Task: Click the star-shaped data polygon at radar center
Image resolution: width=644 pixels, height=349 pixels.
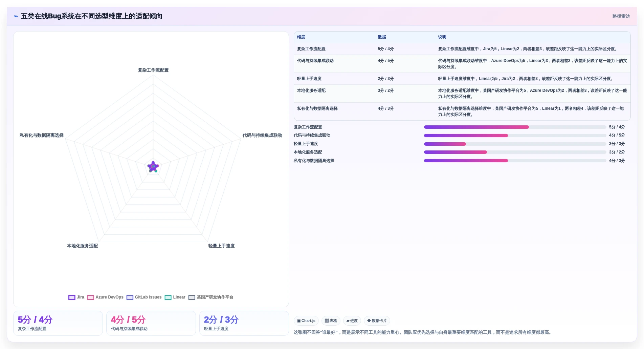Action: (x=153, y=167)
